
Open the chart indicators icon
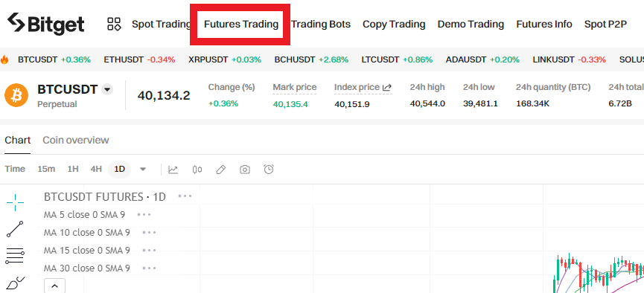173,169
